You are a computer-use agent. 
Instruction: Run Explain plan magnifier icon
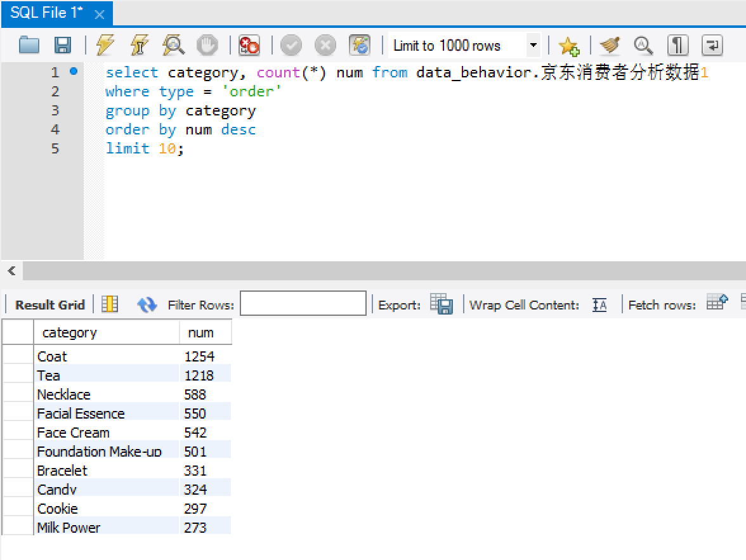click(173, 45)
